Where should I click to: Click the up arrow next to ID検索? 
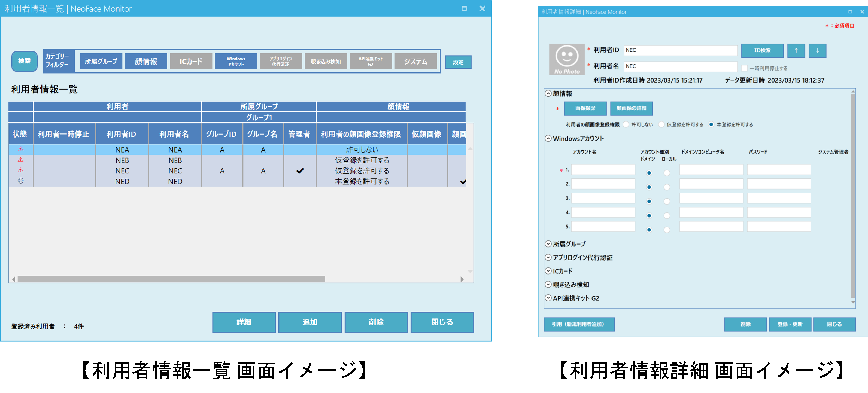pyautogui.click(x=796, y=50)
